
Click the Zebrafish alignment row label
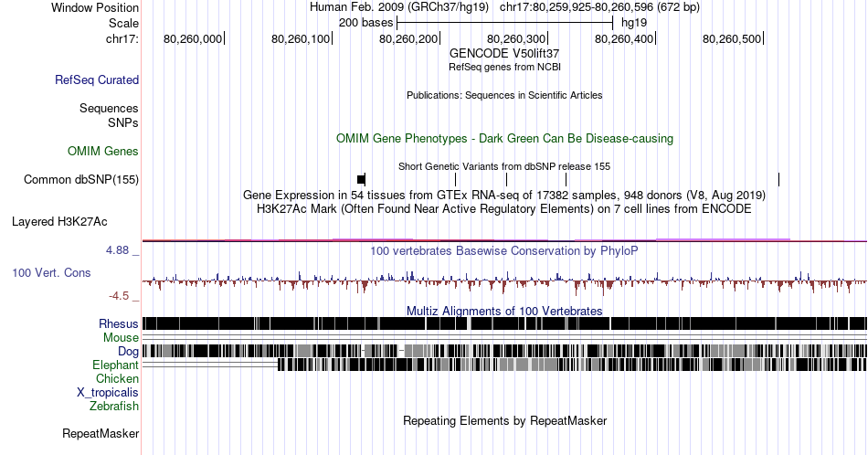114,406
